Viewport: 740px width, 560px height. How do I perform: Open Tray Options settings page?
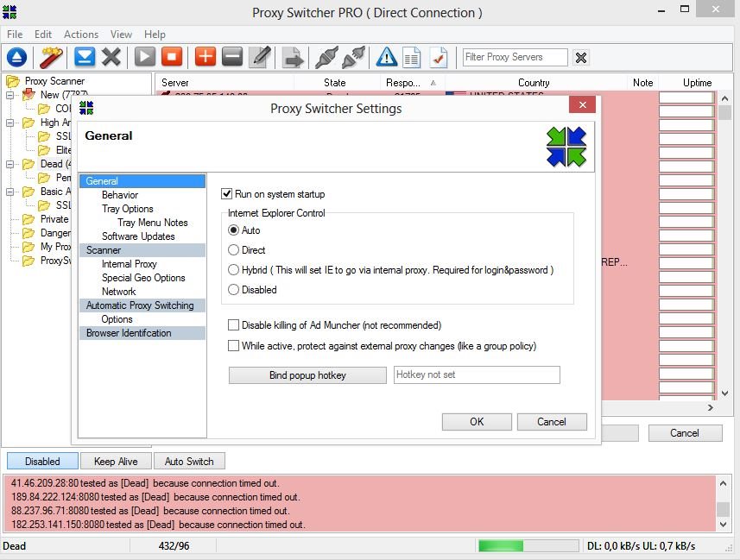[x=128, y=209]
